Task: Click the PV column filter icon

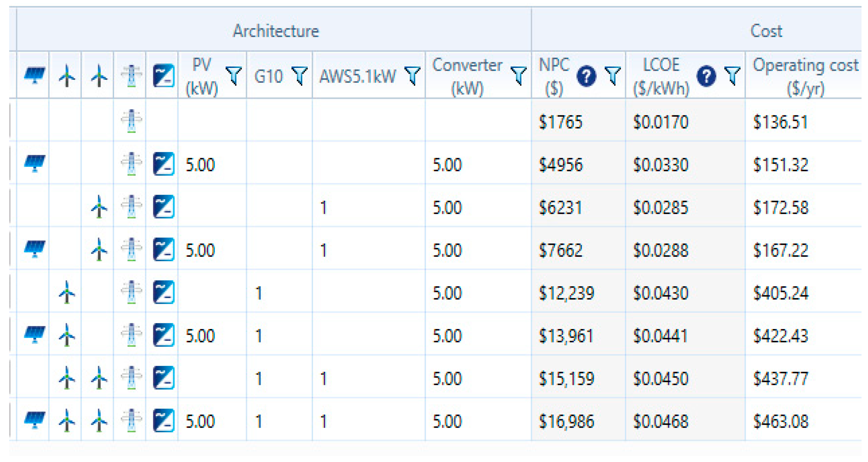Action: [x=233, y=75]
